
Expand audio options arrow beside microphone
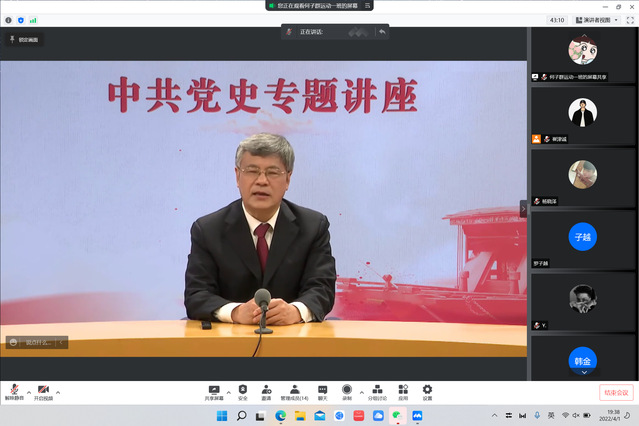click(x=28, y=391)
